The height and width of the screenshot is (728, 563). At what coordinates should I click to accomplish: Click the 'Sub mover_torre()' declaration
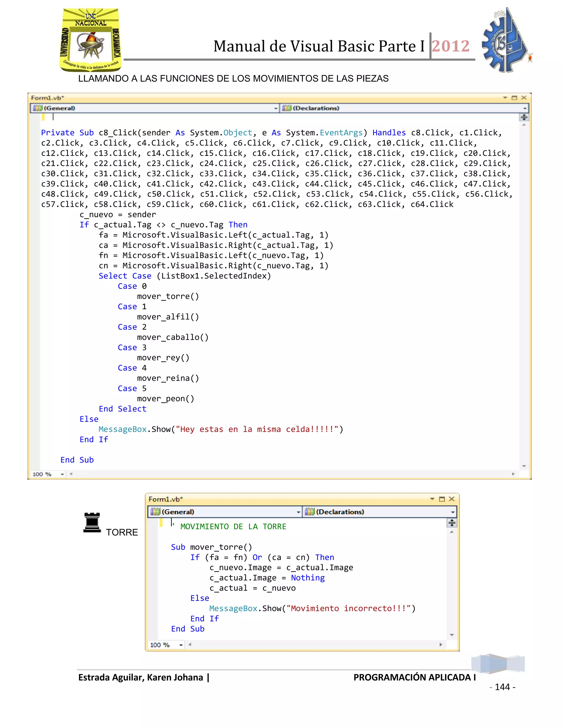[211, 547]
